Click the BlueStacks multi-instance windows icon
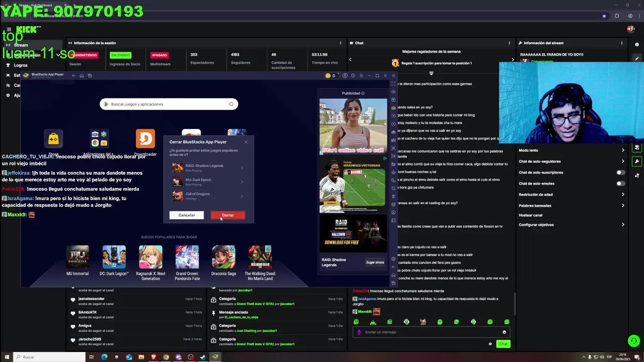 pyautogui.click(x=90, y=75)
